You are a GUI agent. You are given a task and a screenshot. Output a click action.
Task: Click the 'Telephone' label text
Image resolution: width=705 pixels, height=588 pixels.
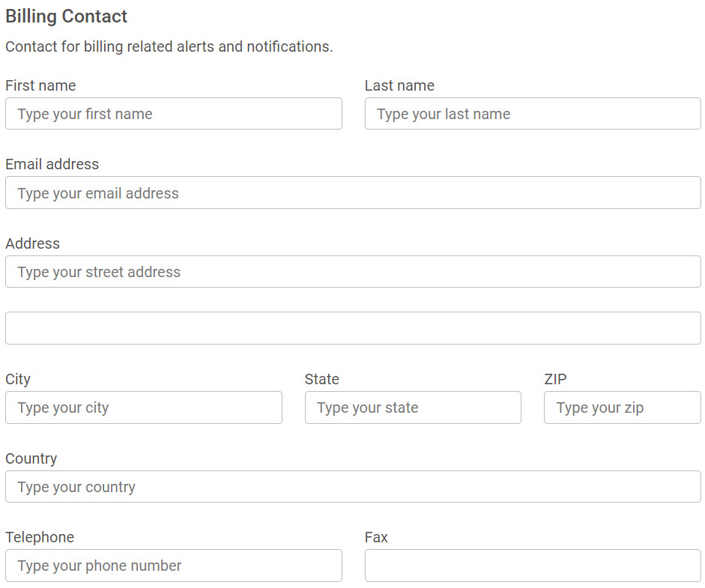coord(40,537)
